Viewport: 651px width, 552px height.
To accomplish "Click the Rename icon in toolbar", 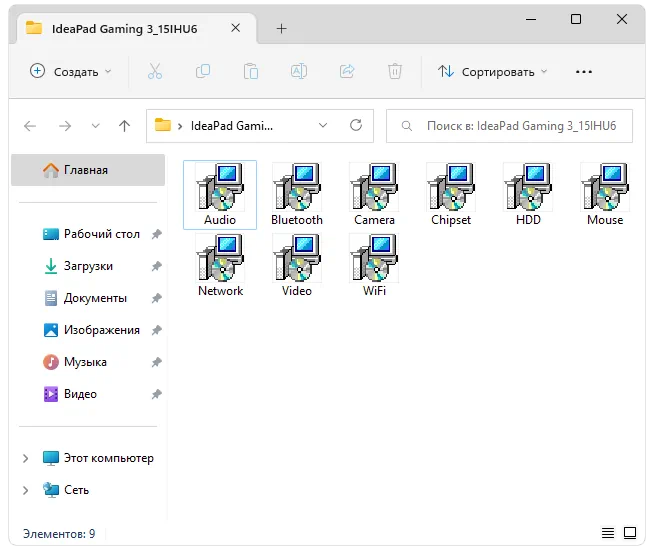I will tap(299, 71).
